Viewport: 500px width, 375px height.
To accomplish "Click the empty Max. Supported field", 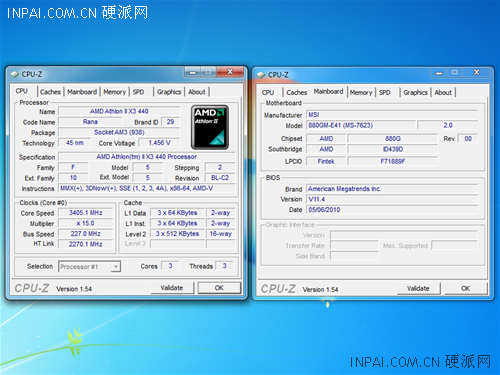I will click(455, 246).
